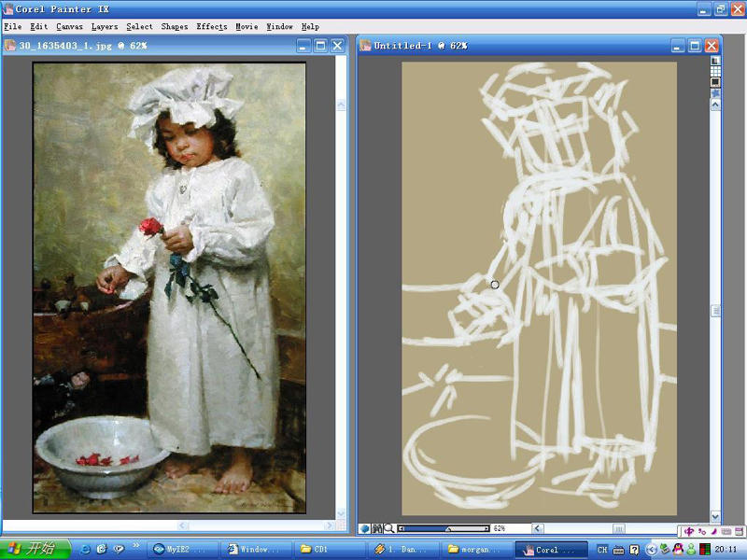Click the 62% zoom value in Untitled-1 status bar
747x560 pixels.
coord(500,528)
